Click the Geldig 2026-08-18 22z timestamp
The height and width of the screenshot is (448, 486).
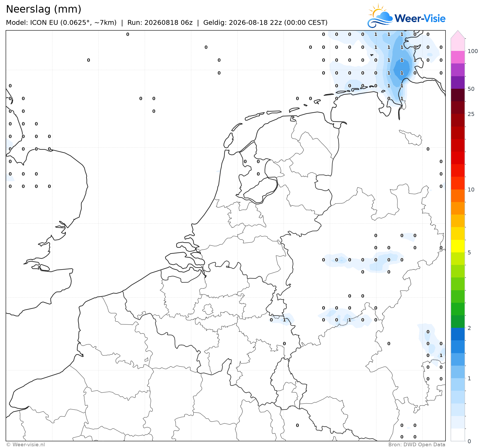265,23
